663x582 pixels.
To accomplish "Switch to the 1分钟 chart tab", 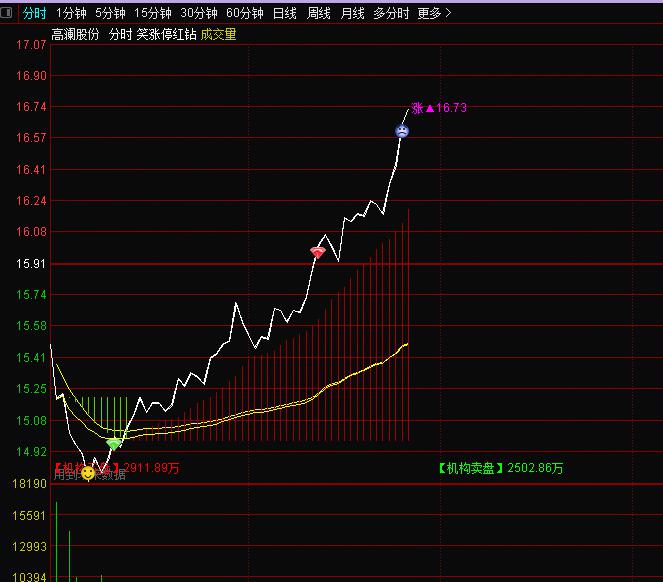I will (x=71, y=14).
